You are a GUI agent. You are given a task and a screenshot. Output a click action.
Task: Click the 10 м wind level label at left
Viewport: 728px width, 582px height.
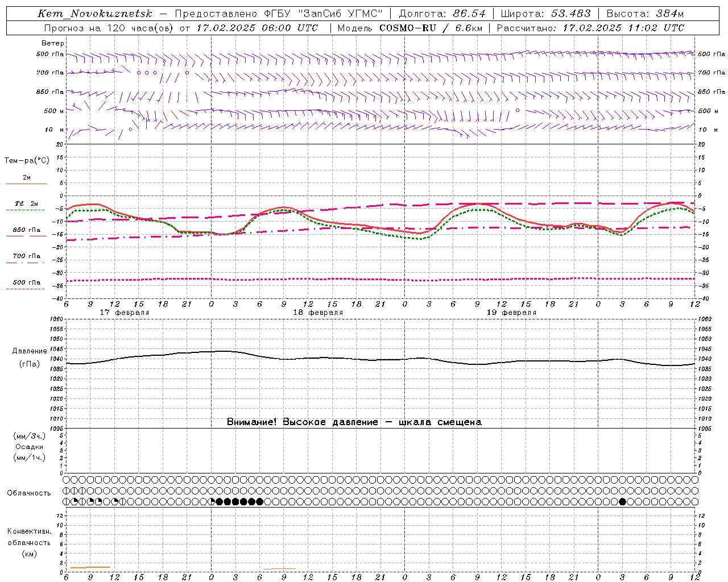point(54,130)
